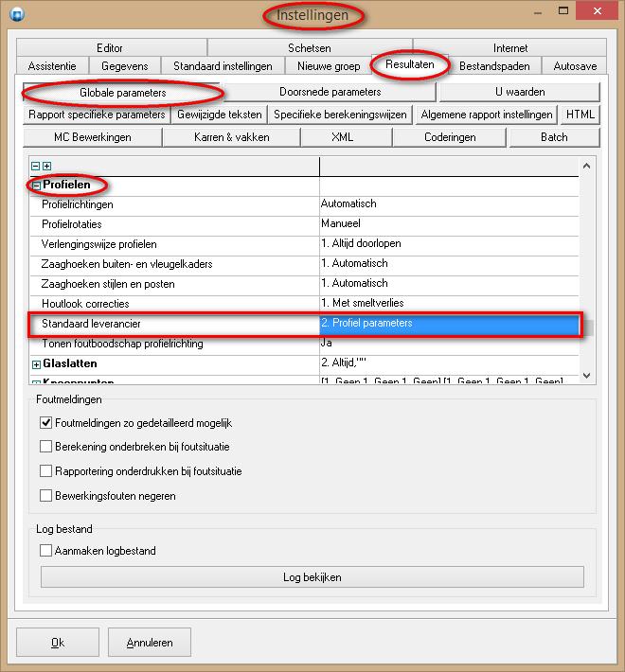The width and height of the screenshot is (625, 672).
Task: Click the parameter list scroll up arrow
Action: point(586,166)
